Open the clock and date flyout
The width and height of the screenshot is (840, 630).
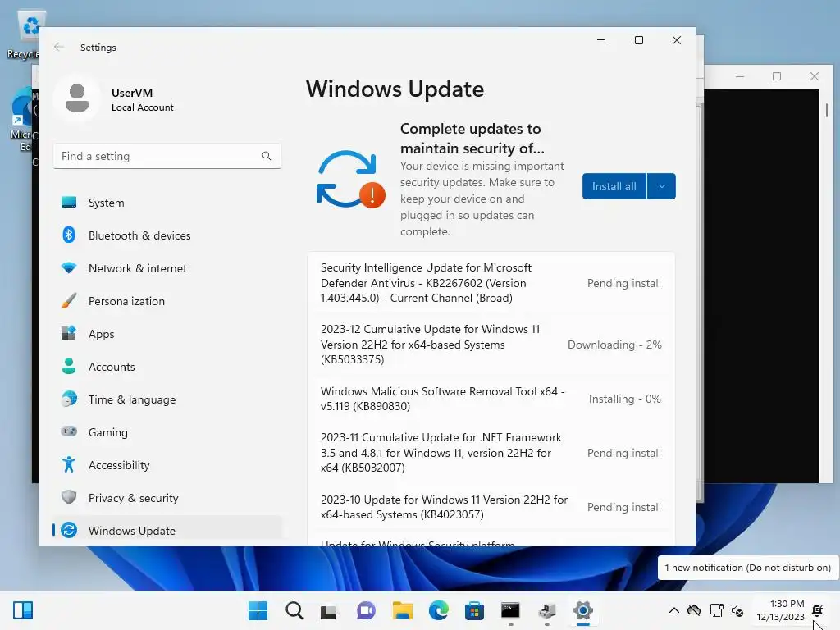tap(780, 610)
